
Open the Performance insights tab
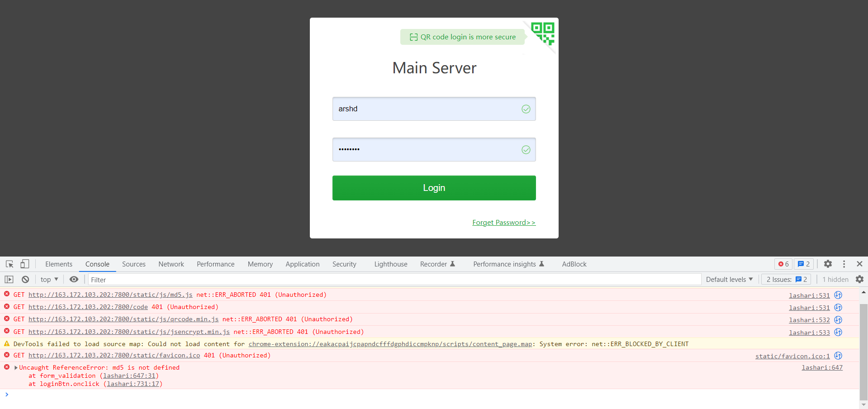509,264
